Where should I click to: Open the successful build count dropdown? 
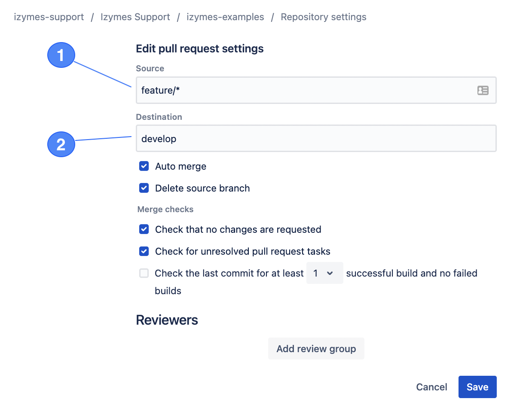324,273
